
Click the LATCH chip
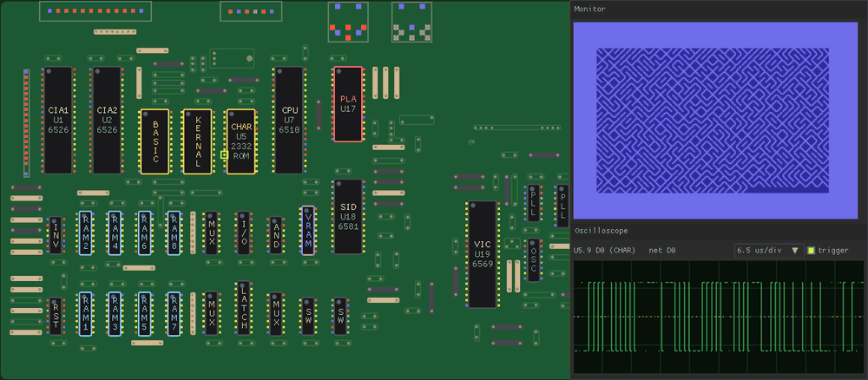click(243, 309)
